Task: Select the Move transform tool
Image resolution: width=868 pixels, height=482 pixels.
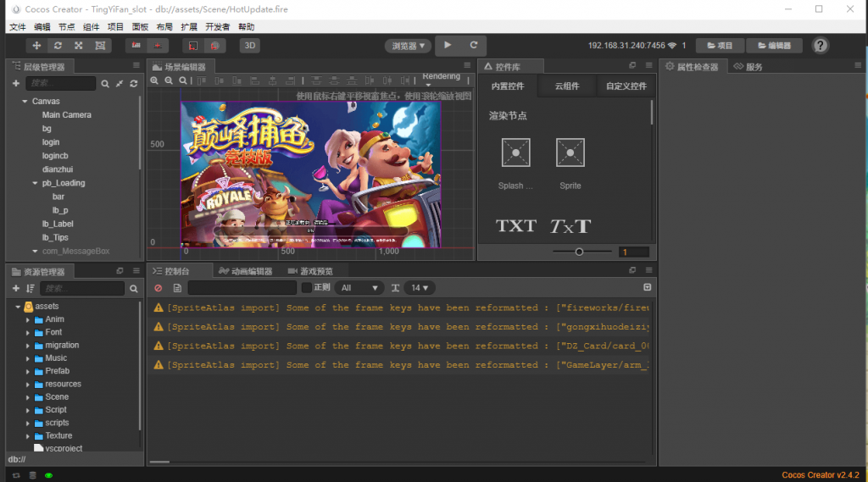Action: click(x=36, y=46)
